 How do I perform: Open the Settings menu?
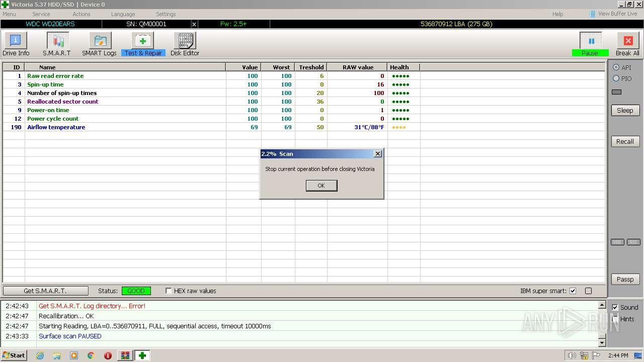click(x=166, y=14)
